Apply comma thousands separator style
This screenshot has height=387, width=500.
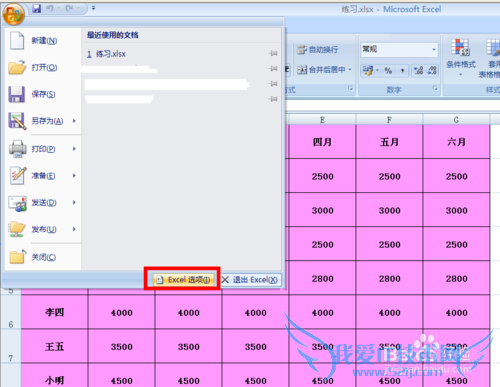tap(402, 70)
